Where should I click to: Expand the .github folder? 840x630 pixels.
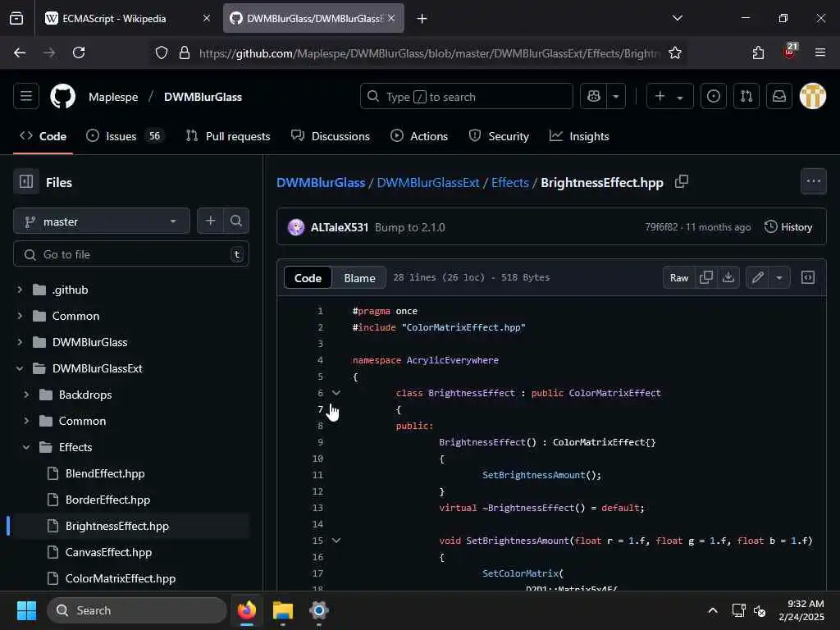tap(20, 290)
